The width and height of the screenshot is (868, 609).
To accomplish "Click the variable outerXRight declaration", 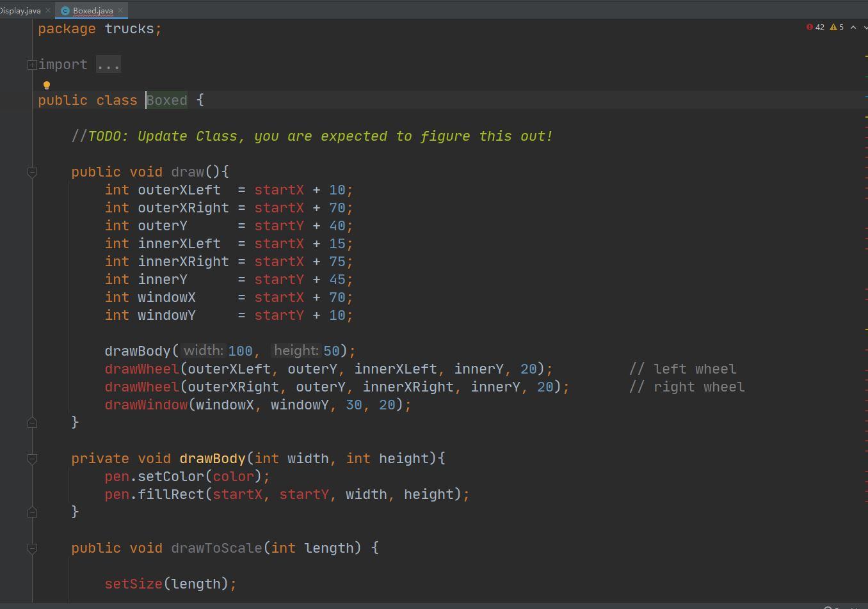I will pos(183,208).
